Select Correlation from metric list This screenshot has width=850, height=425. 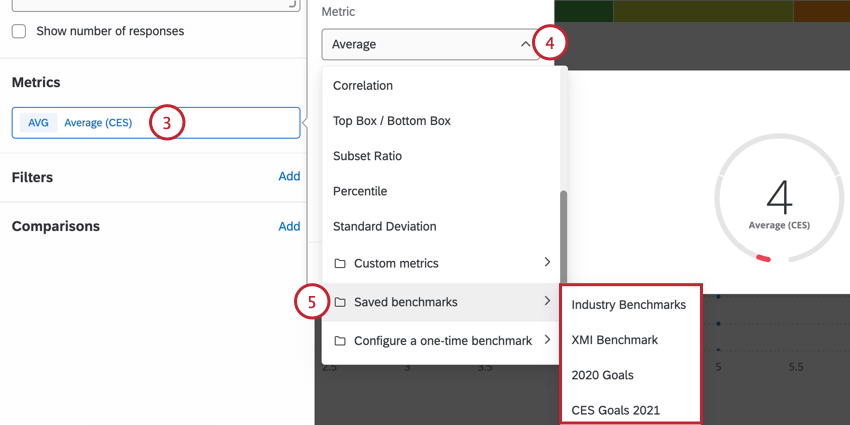(363, 86)
